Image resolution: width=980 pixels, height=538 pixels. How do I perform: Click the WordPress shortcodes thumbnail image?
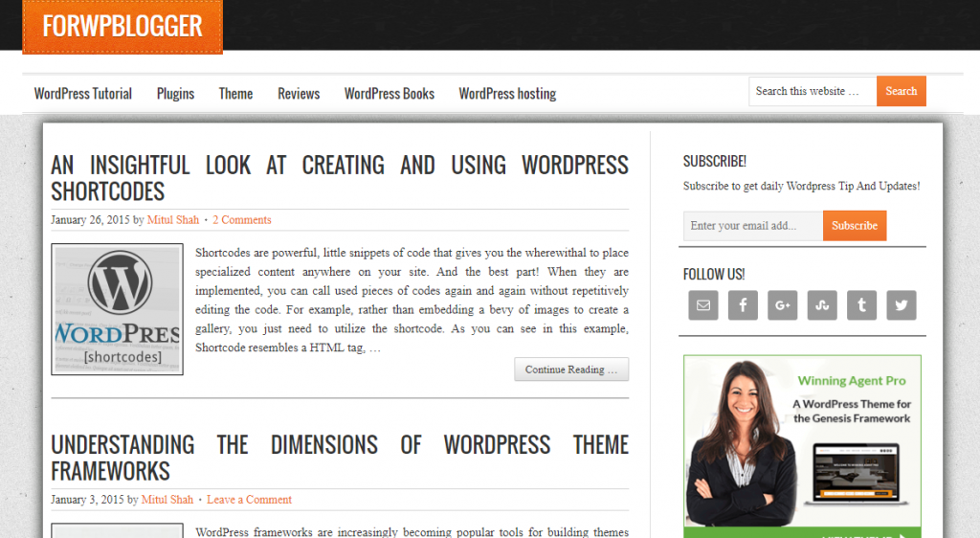click(118, 309)
